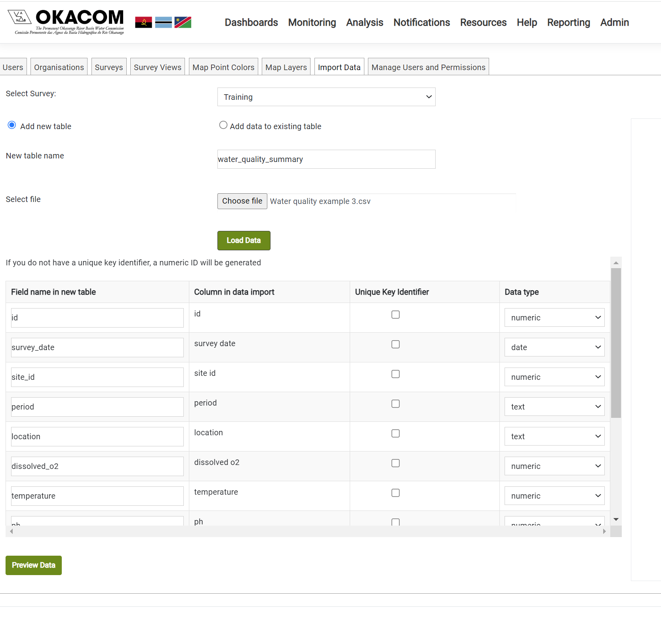
Task: Switch to the Surveys tab
Action: 109,67
